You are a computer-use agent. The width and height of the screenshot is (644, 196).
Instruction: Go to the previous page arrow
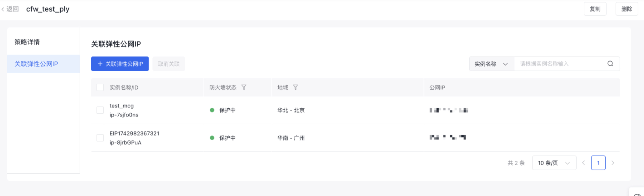[583, 163]
